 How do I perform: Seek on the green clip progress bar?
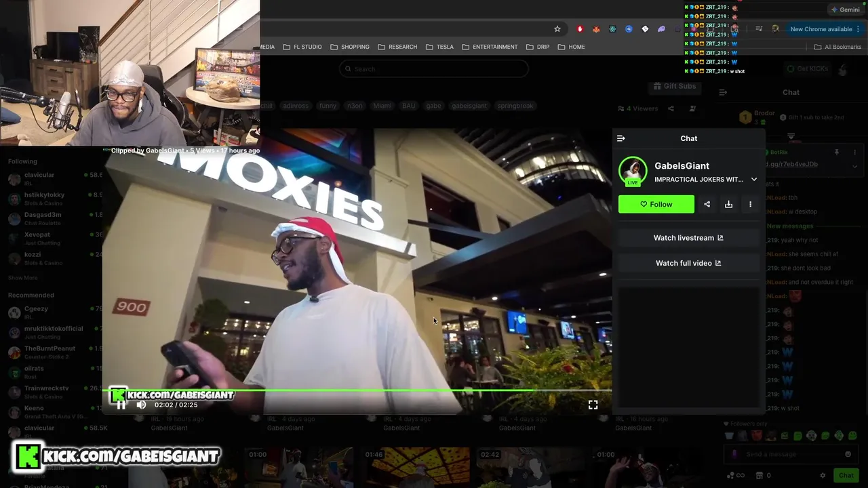[x=357, y=390]
